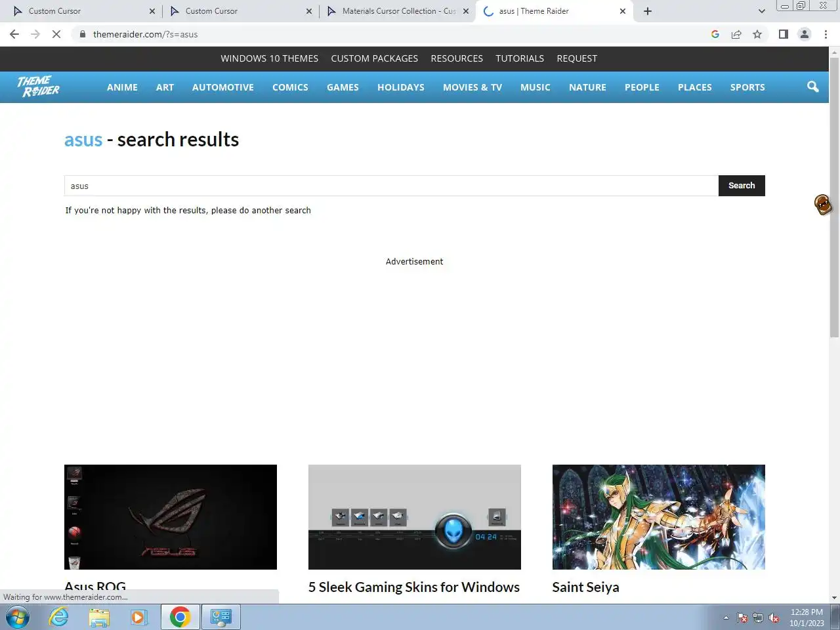Open the Chrome profile icon

[805, 34]
